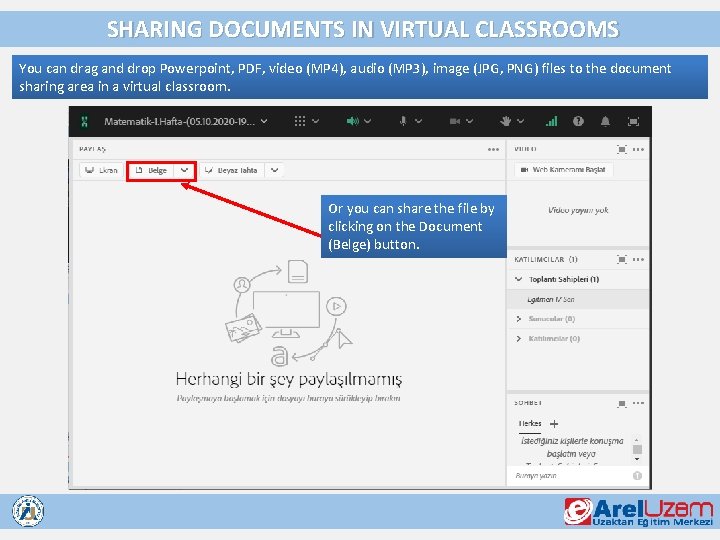Open the Katılımcılar pod options menu
The width and height of the screenshot is (720, 540).
coord(638,259)
